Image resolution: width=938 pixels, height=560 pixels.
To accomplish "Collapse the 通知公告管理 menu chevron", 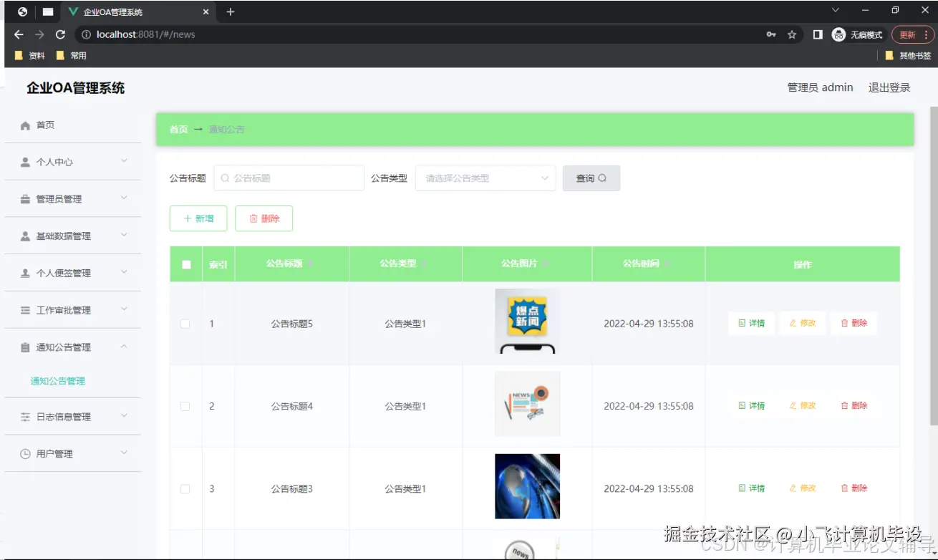I will 123,347.
